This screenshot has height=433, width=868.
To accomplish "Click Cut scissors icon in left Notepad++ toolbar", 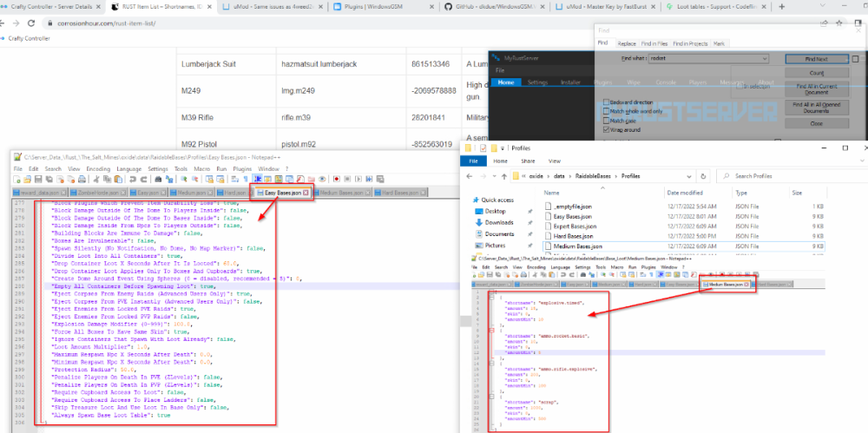I will [x=95, y=179].
